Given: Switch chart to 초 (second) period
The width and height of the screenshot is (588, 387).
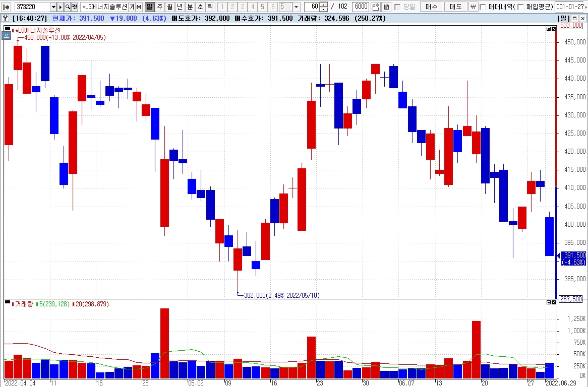Looking at the screenshot, I should (x=200, y=7).
